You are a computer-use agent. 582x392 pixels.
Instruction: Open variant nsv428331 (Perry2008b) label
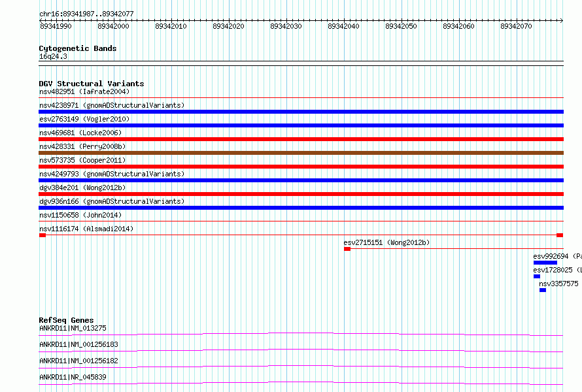click(82, 146)
